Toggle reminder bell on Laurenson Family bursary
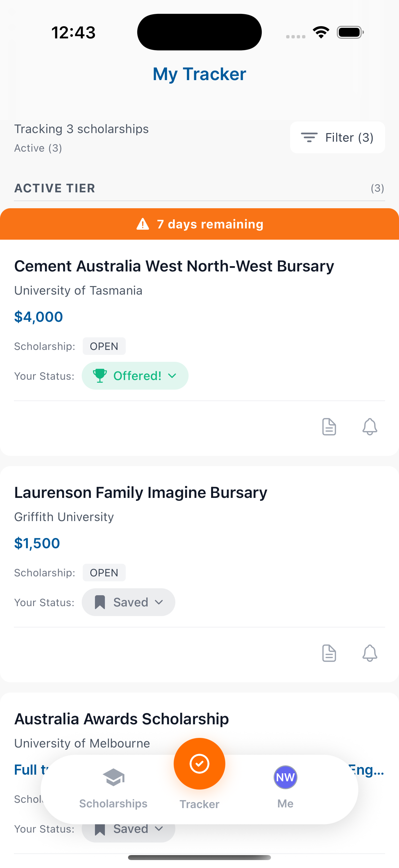Image resolution: width=399 pixels, height=868 pixels. [x=369, y=653]
